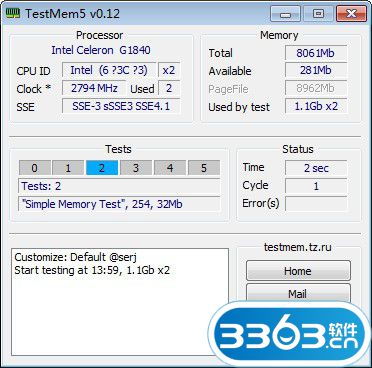
Task: Select test box number 1
Action: [x=68, y=168]
